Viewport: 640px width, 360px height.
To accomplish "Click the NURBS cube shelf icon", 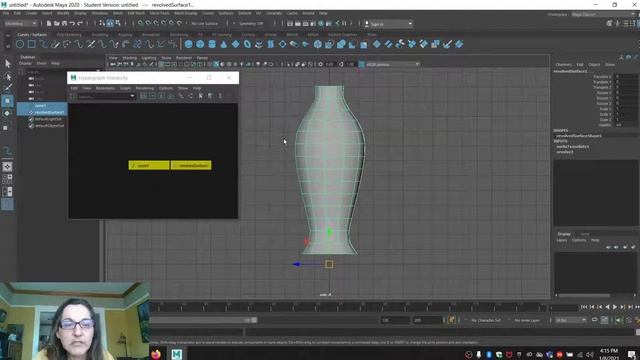I will 200,44.
